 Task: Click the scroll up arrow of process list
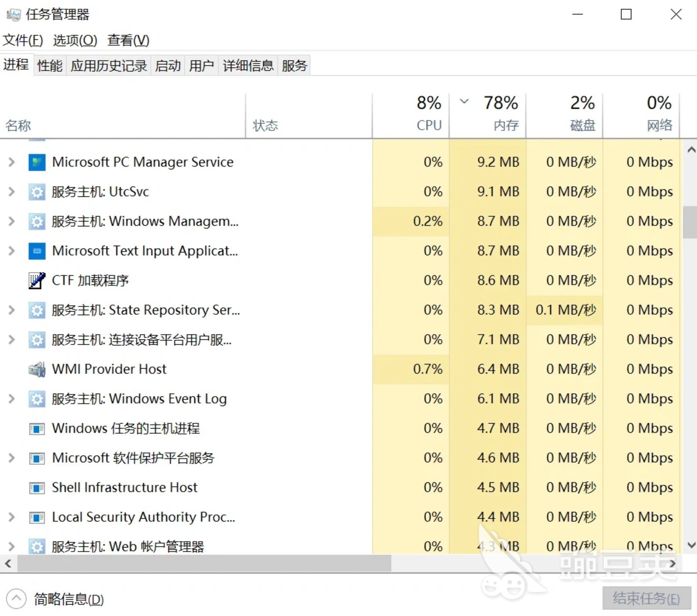(x=691, y=150)
